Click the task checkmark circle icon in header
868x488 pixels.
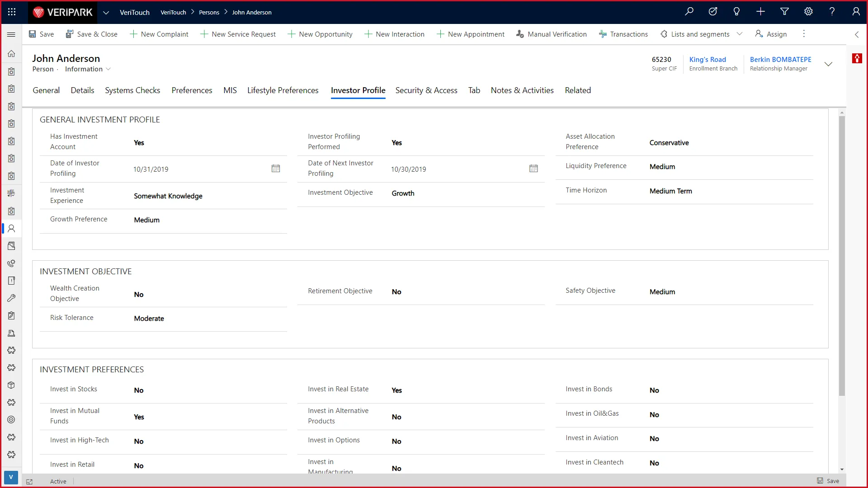713,12
